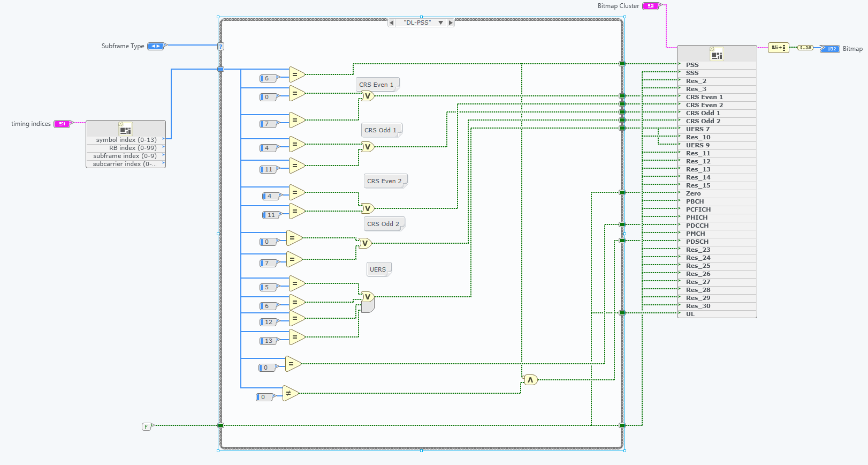The image size is (868, 465).
Task: Click the numeric constant 13
Action: [268, 341]
